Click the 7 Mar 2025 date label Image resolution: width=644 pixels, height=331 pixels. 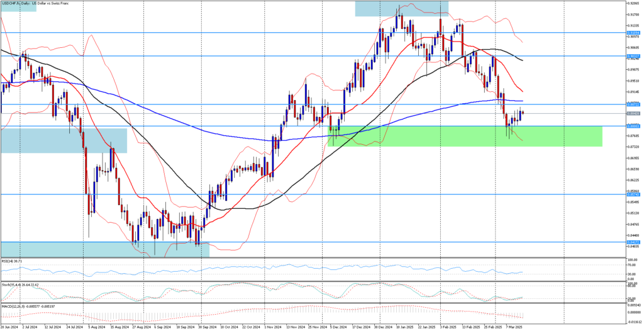514,328
